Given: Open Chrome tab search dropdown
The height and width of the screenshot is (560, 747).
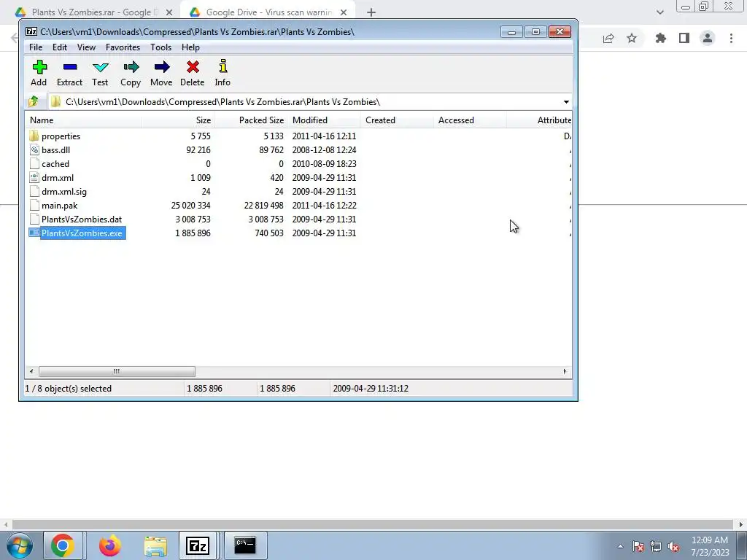Looking at the screenshot, I should 659,12.
